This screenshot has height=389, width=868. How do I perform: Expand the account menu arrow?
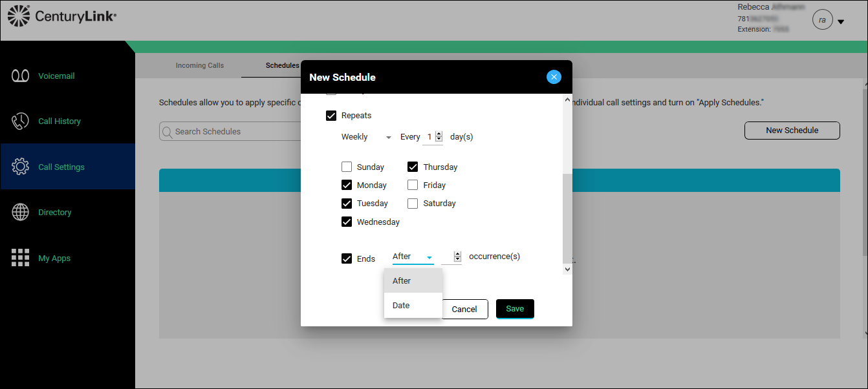click(841, 22)
